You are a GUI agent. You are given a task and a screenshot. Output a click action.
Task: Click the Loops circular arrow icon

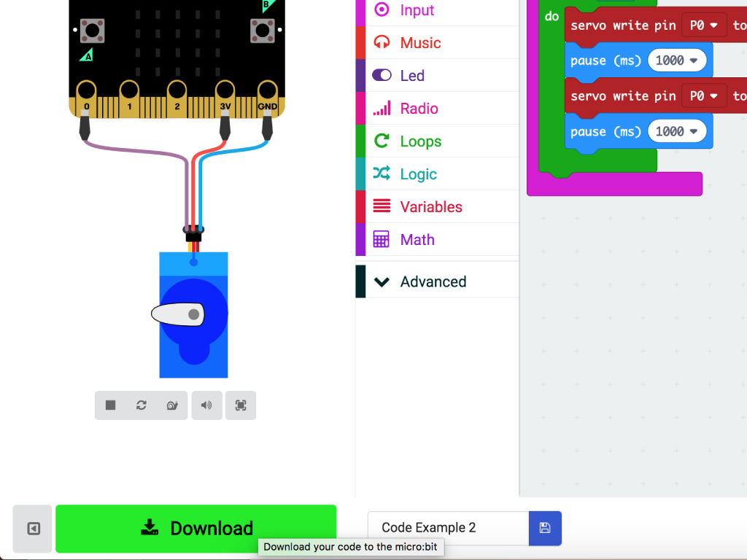tap(382, 141)
